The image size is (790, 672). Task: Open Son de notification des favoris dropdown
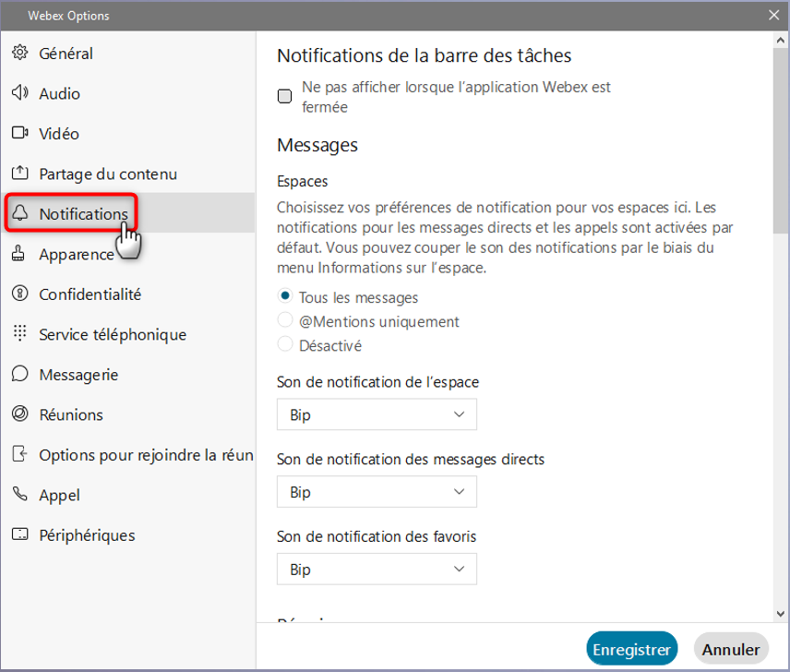[377, 569]
